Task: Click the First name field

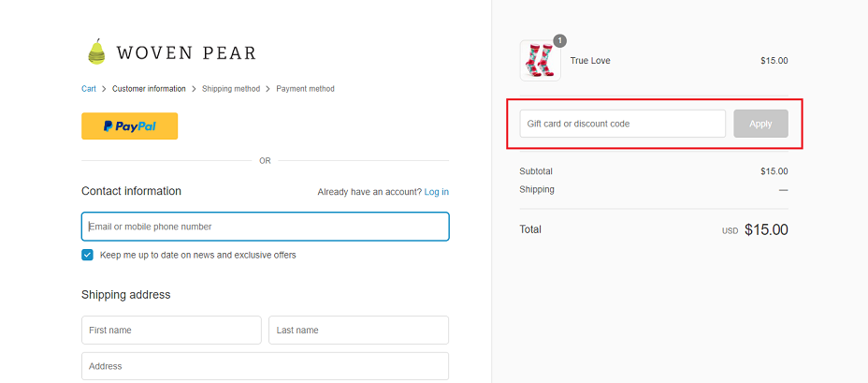Action: [171, 330]
